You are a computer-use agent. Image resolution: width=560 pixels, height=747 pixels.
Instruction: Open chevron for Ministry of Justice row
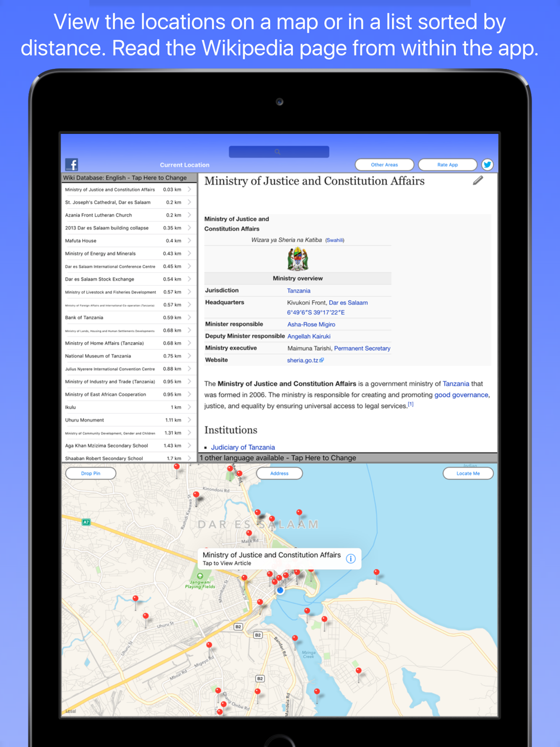tap(189, 189)
